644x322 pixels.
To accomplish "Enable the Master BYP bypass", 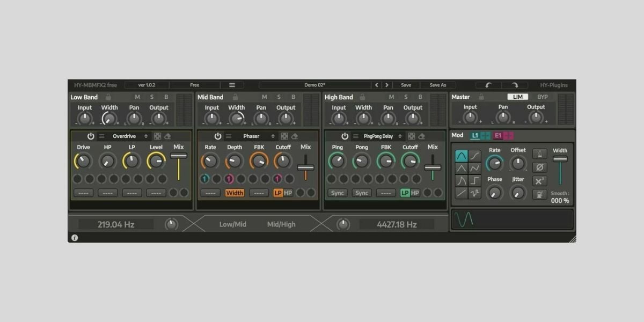I will 543,97.
